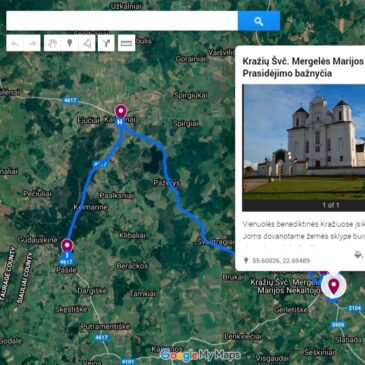Click the road 4101 shield

128,361
